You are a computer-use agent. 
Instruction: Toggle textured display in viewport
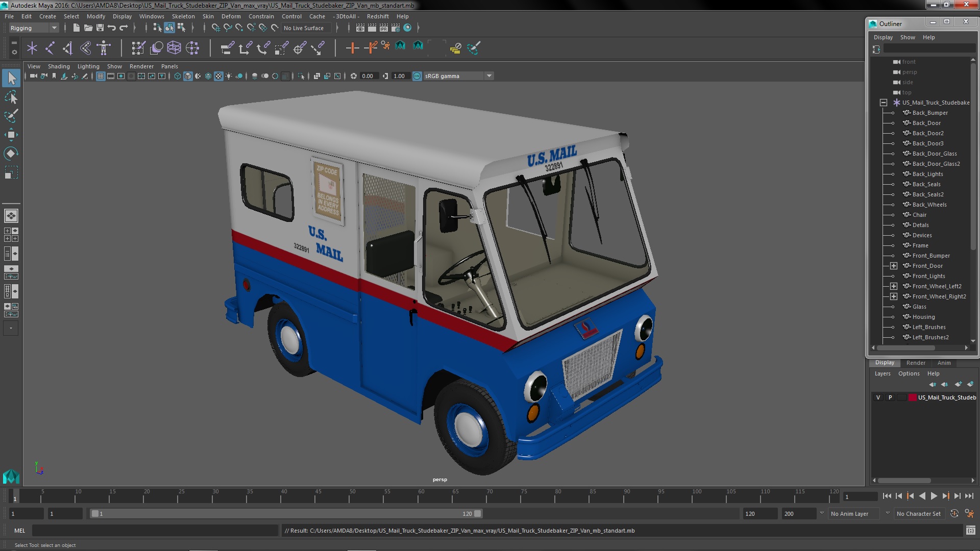(x=218, y=76)
